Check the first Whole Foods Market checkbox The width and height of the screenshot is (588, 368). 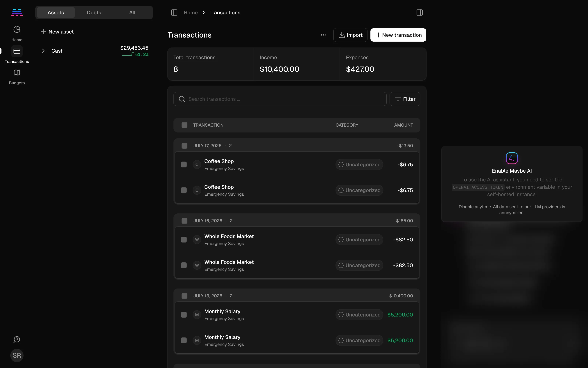pos(184,240)
